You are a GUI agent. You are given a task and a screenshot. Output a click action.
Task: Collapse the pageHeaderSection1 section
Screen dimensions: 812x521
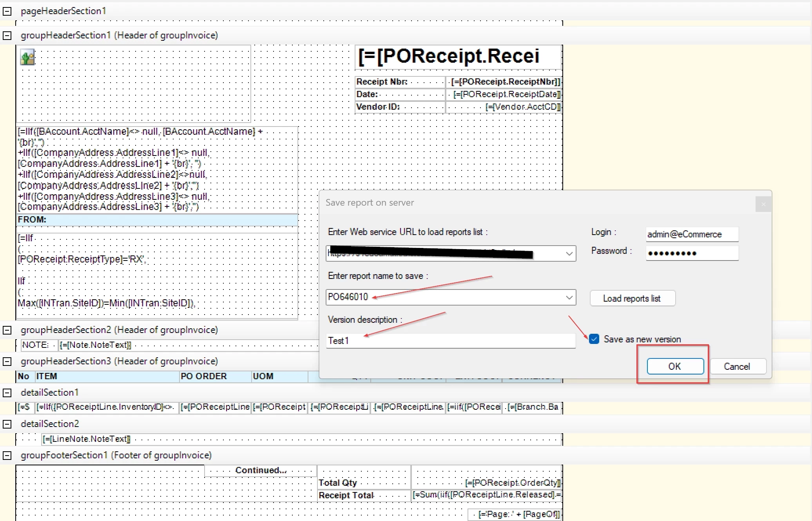(x=7, y=11)
